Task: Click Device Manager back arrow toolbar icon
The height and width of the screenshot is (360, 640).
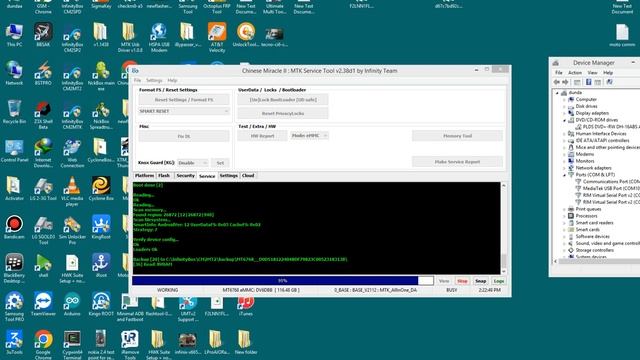Action: [x=557, y=82]
